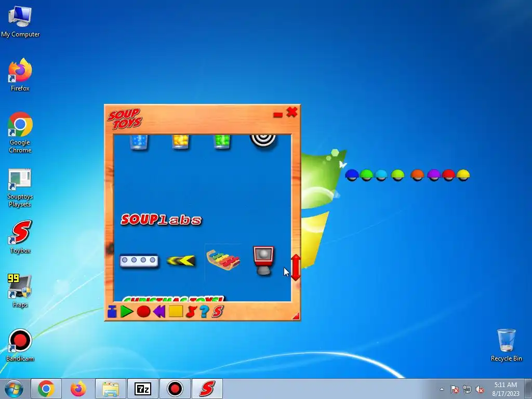Open Firefox from the taskbar
Screen dimensions: 532x399
[78, 389]
